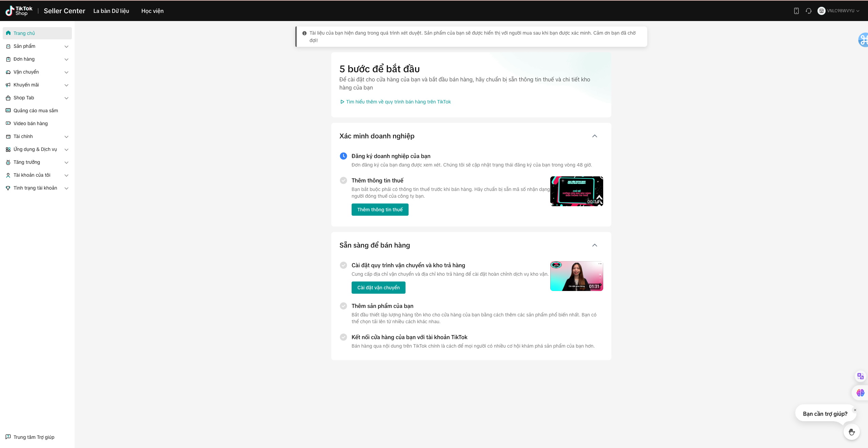This screenshot has height=448, width=868.
Task: Toggle the Cài đặt quy trình vận chuyển checkmark
Action: (343, 265)
